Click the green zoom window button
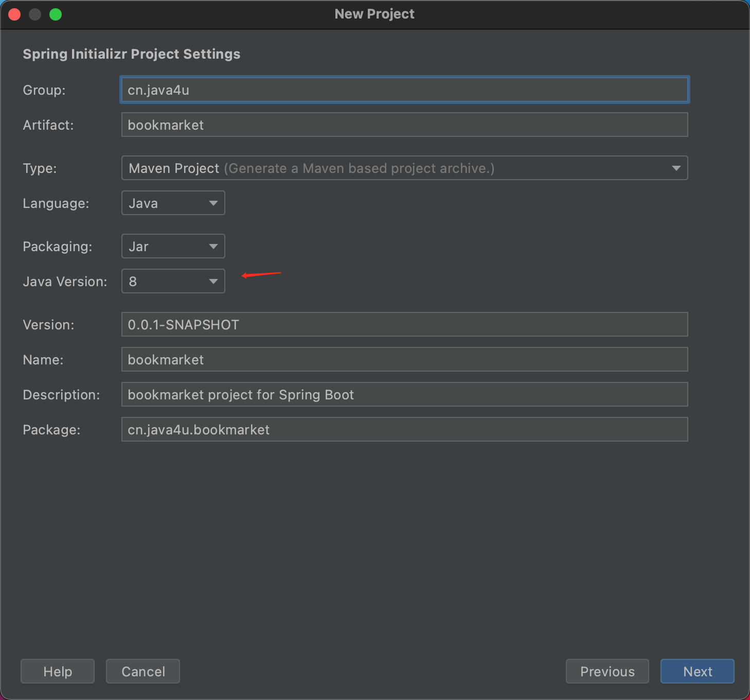The height and width of the screenshot is (700, 750). pyautogui.click(x=56, y=14)
